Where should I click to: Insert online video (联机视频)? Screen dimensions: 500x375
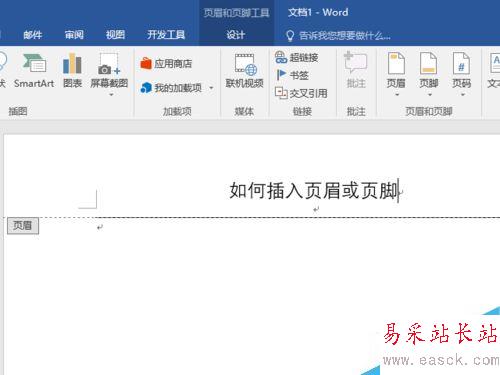(244, 71)
